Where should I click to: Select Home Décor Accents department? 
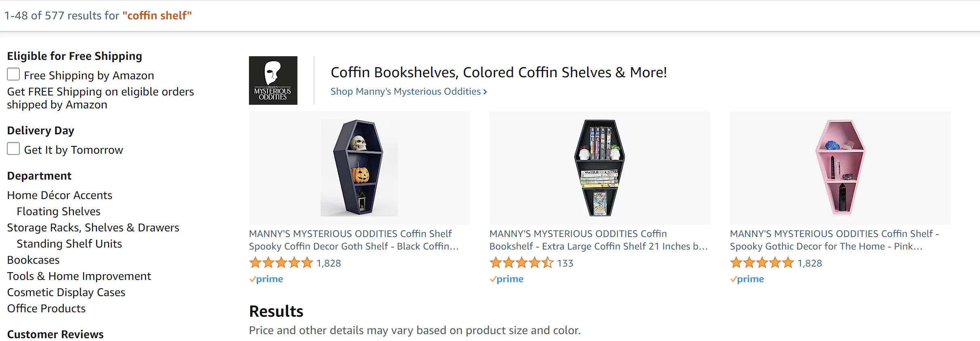click(59, 195)
